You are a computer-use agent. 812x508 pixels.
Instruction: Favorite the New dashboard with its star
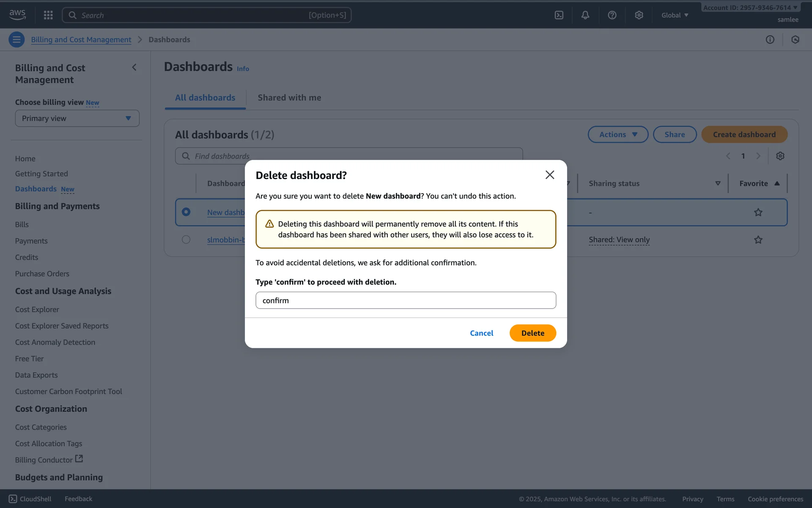click(x=758, y=213)
